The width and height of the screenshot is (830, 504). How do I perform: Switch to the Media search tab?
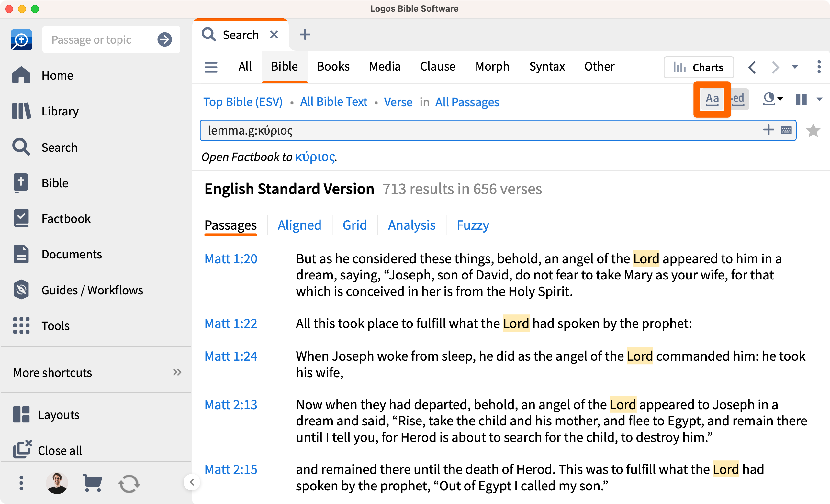coord(385,67)
